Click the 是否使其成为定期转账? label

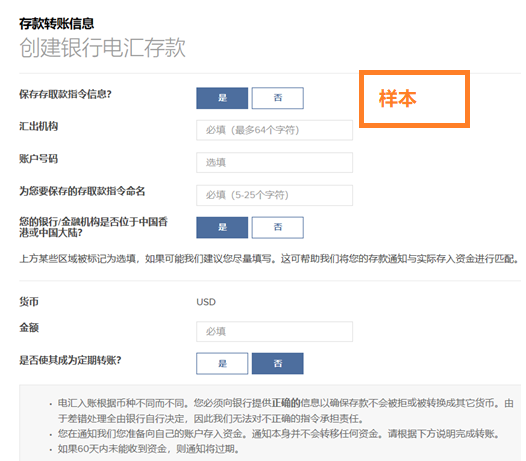point(70,360)
